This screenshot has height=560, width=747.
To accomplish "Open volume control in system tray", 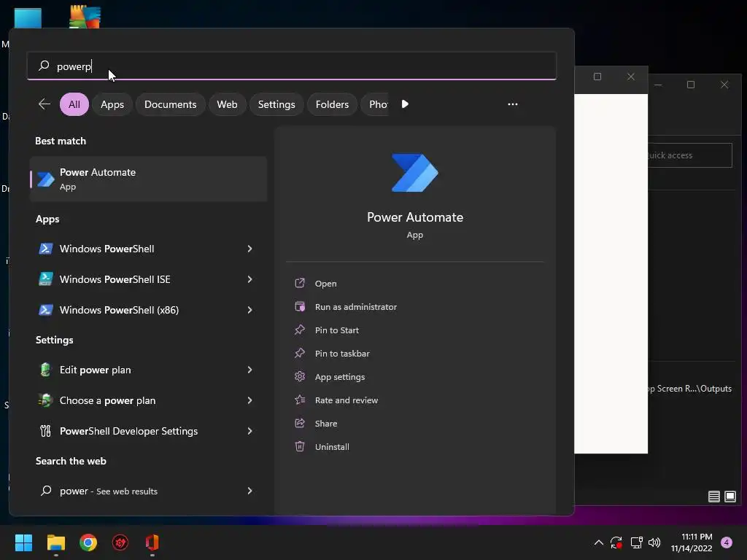I will [x=654, y=542].
